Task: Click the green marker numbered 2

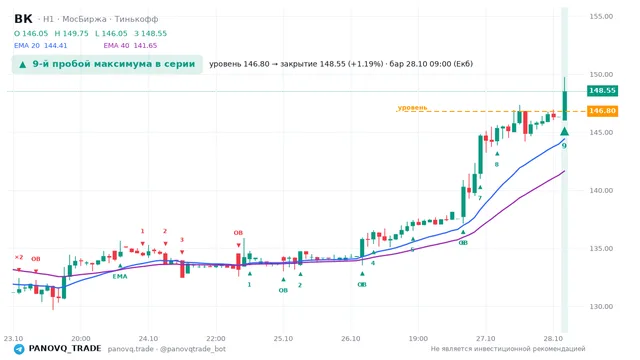Action: [300, 285]
